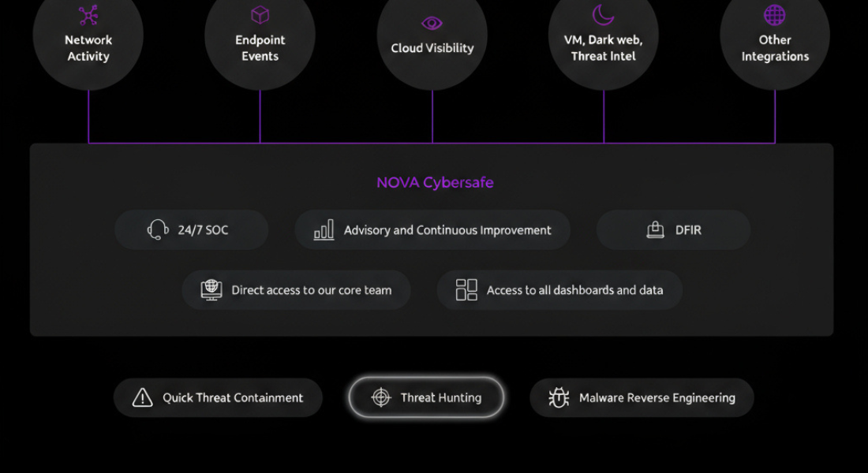Click the DFIR laptop icon
The width and height of the screenshot is (868, 473).
pyautogui.click(x=655, y=230)
